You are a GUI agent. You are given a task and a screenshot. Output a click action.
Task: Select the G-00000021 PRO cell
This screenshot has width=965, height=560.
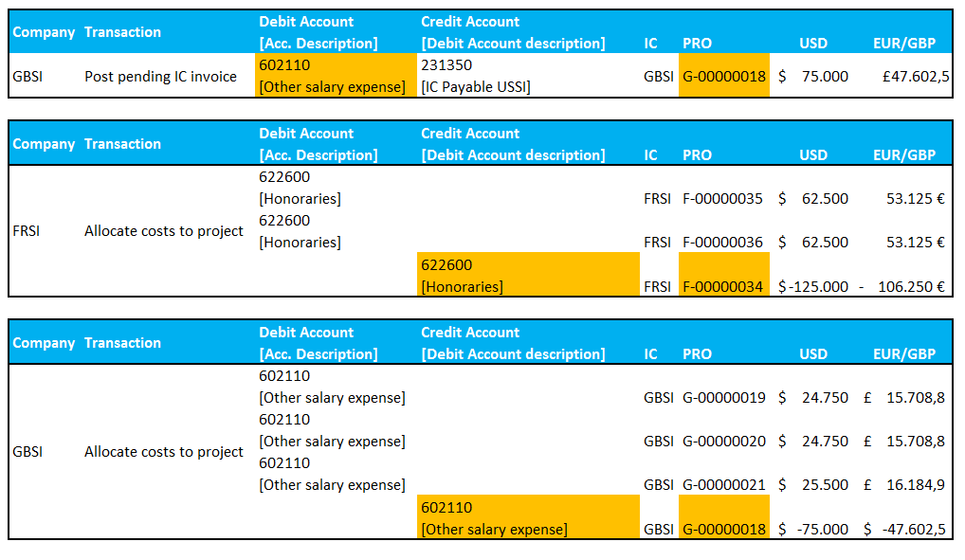(x=723, y=485)
